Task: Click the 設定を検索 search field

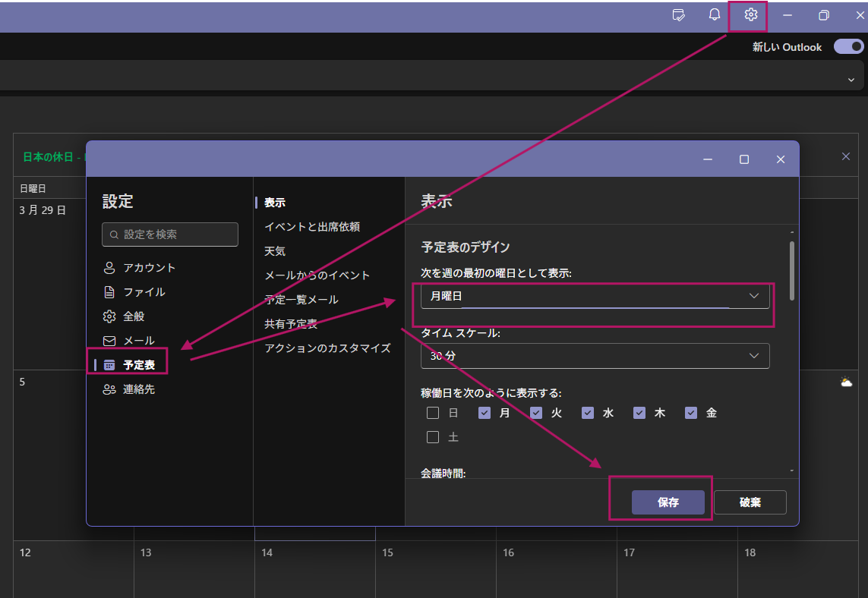Action: [170, 234]
